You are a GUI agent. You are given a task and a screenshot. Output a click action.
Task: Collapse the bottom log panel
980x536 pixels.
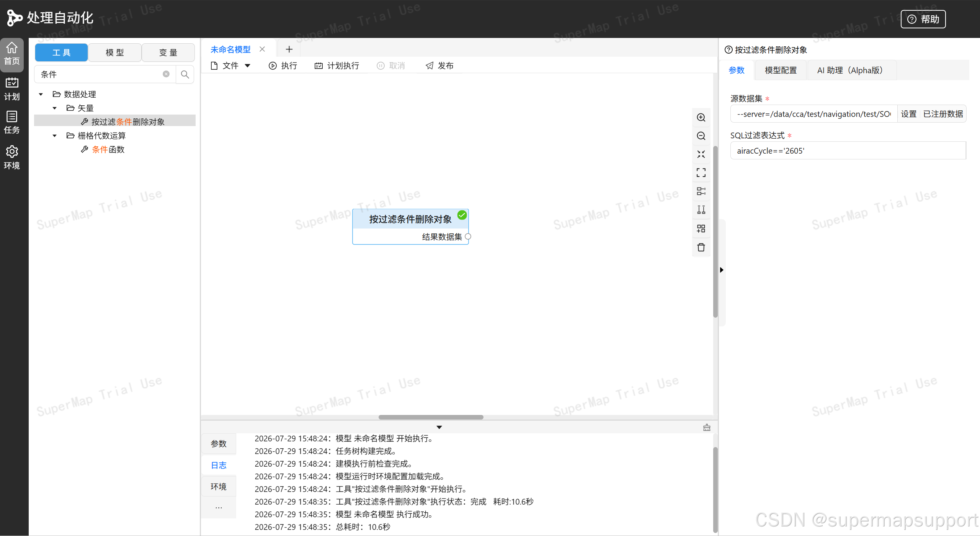[x=439, y=427]
